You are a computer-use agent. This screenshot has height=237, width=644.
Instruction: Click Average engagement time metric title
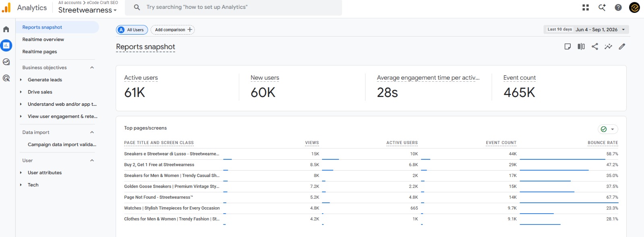click(x=428, y=78)
